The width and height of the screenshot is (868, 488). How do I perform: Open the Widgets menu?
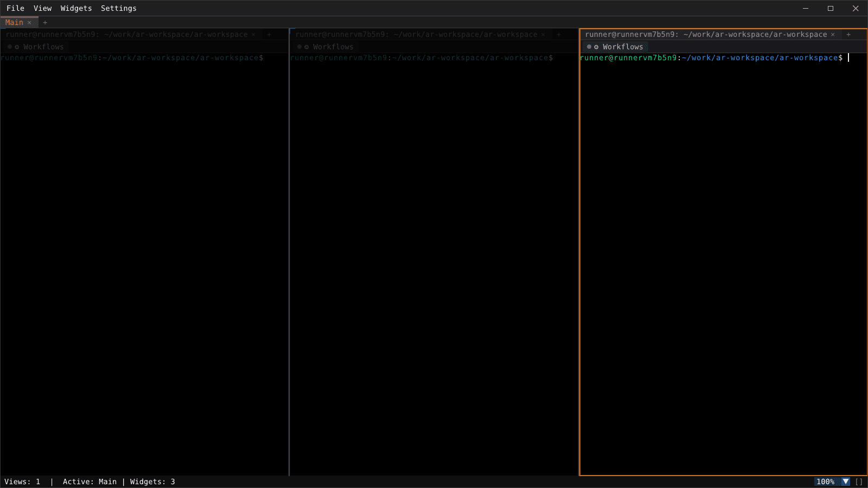(76, 8)
